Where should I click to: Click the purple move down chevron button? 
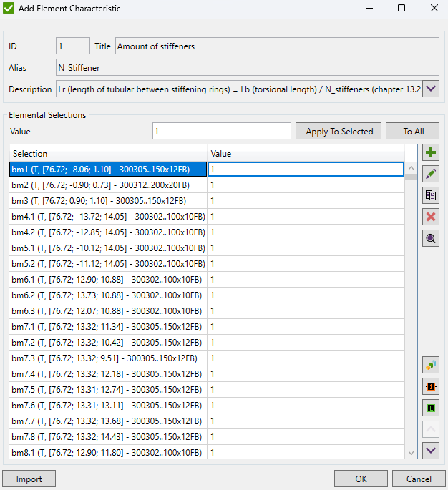click(x=431, y=451)
